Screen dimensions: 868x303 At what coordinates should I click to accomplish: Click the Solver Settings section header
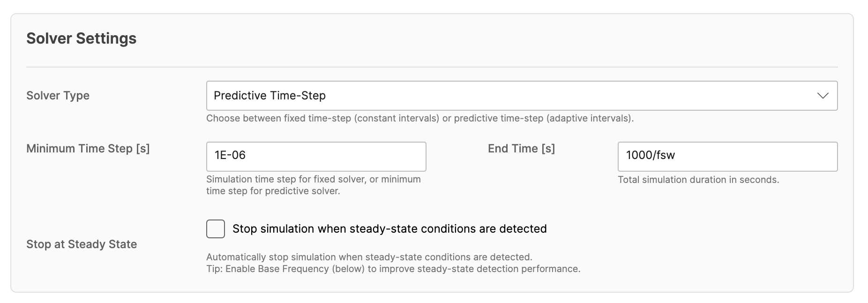[x=82, y=38]
